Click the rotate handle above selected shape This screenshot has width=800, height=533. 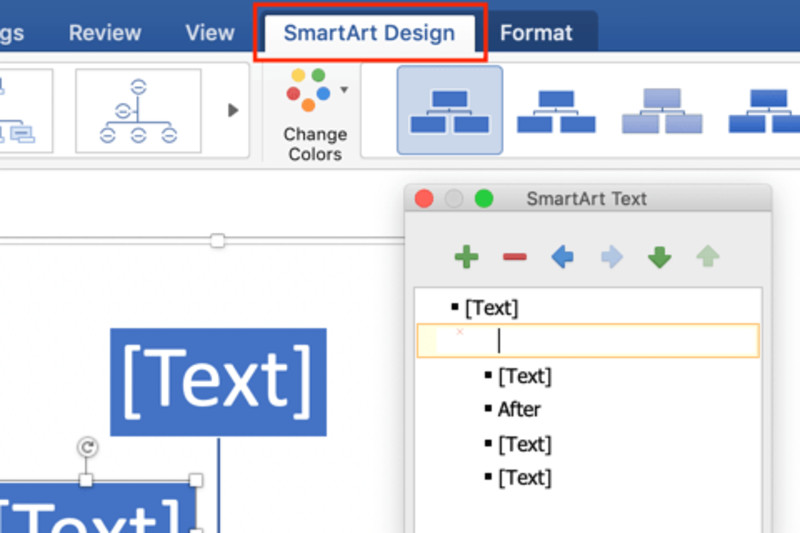pos(87,447)
